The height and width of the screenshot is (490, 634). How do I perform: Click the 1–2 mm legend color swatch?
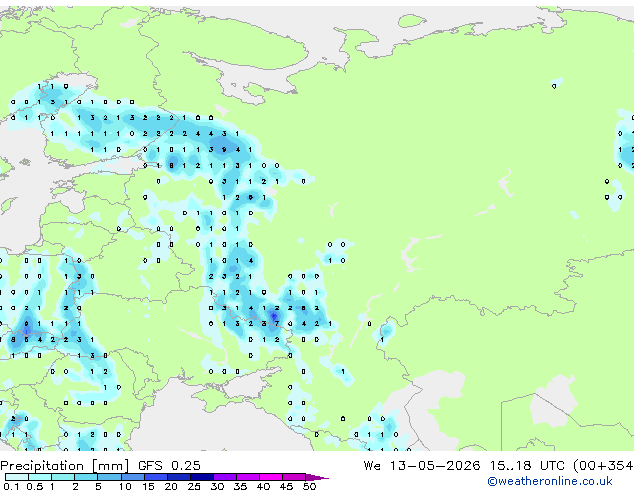click(63, 477)
